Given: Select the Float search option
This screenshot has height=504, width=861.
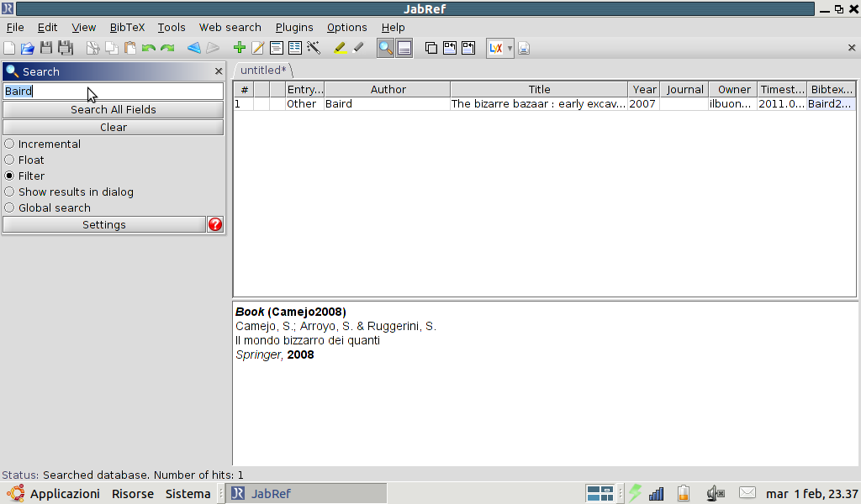Looking at the screenshot, I should (x=24, y=160).
